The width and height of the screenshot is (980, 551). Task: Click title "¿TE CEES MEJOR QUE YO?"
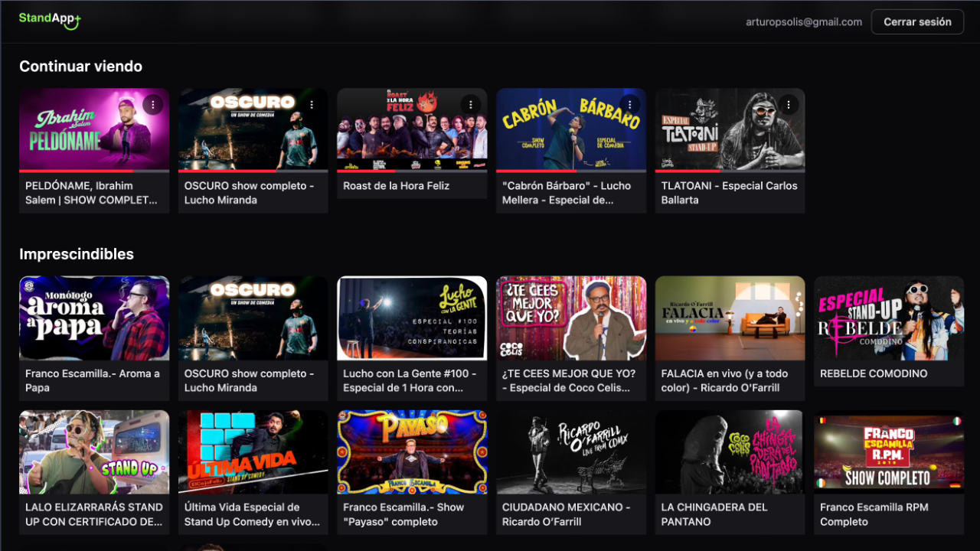[569, 380]
